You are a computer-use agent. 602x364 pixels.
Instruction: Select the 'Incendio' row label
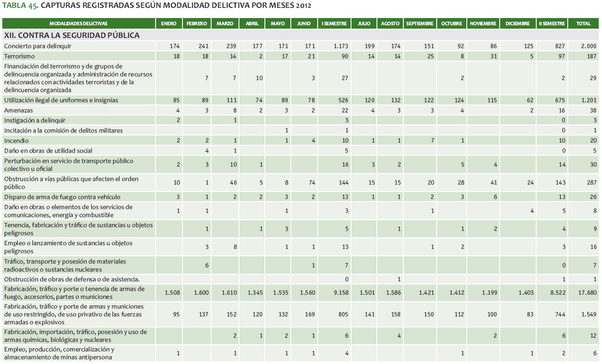pos(16,141)
